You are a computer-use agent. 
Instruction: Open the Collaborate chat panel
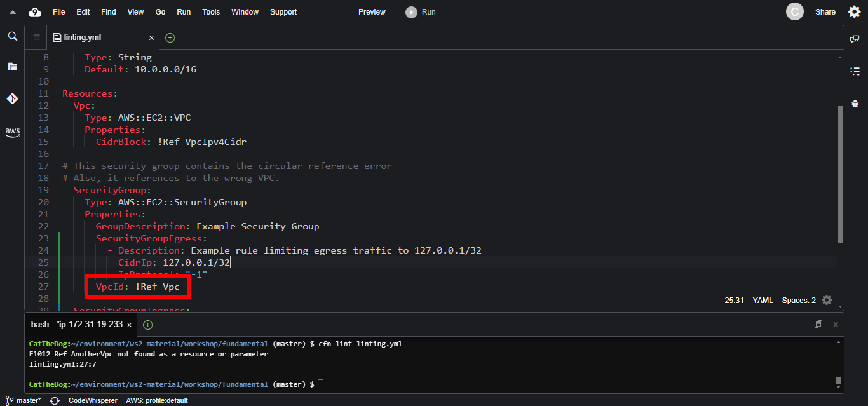855,39
